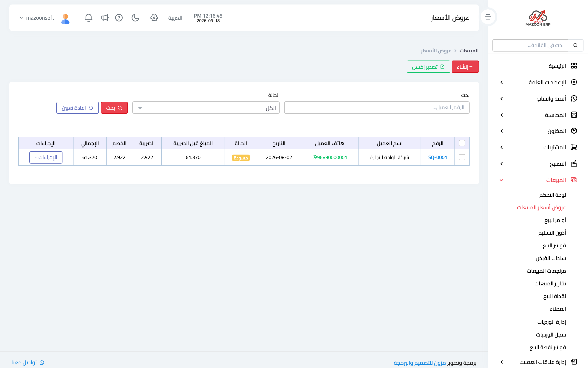Image resolution: width=588 pixels, height=368 pixels.
Task: Click the المخزون box icon
Action: [574, 131]
